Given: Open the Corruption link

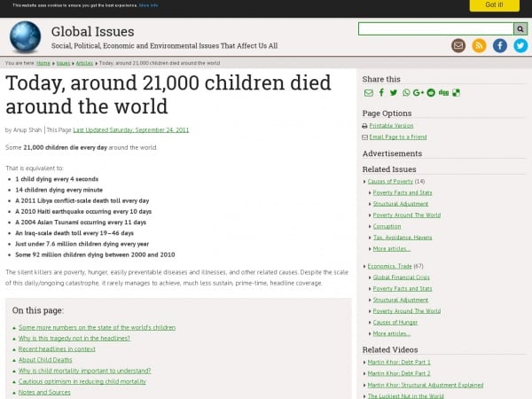Looking at the screenshot, I should [387, 226].
